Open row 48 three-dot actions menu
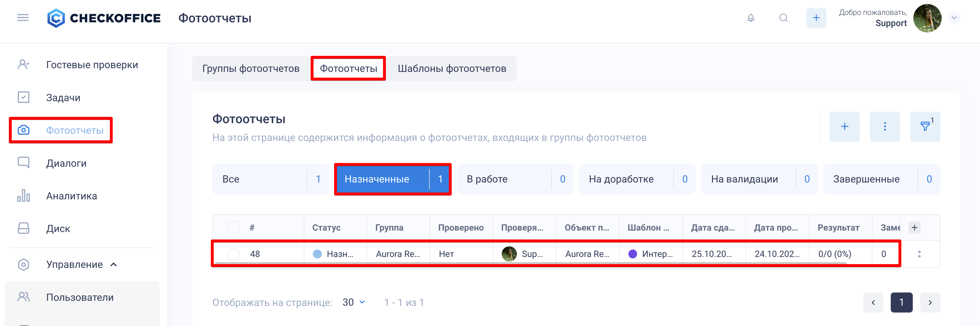The height and width of the screenshot is (326, 980). click(919, 254)
